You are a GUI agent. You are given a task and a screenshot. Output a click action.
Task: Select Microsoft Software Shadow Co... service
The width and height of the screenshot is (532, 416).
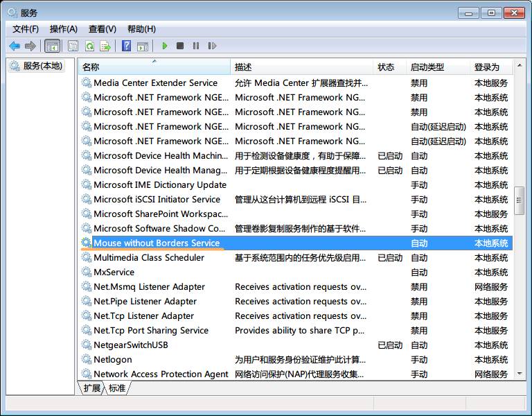pyautogui.click(x=159, y=229)
